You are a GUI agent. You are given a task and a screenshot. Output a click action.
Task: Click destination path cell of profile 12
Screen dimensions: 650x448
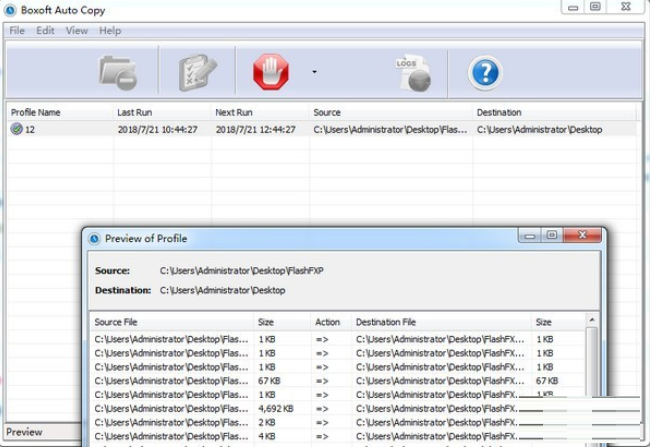click(x=539, y=130)
